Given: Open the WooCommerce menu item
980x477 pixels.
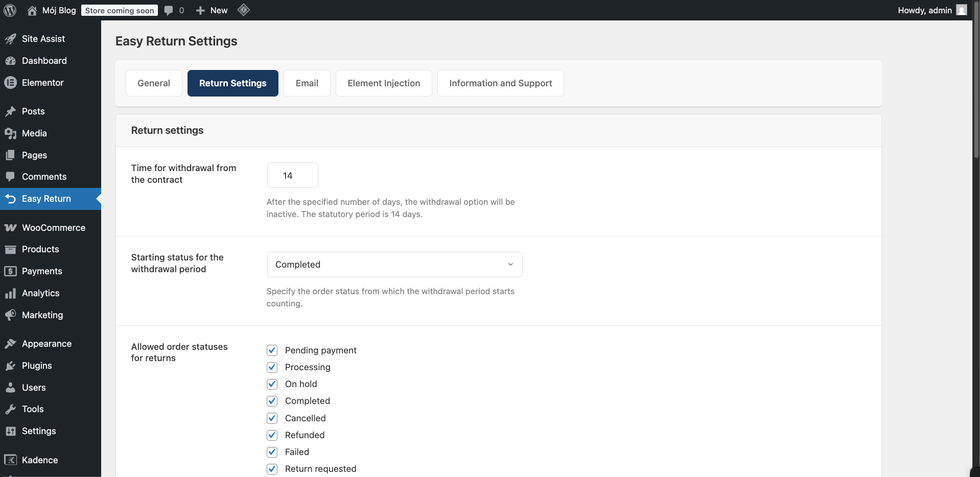Looking at the screenshot, I should [51, 228].
